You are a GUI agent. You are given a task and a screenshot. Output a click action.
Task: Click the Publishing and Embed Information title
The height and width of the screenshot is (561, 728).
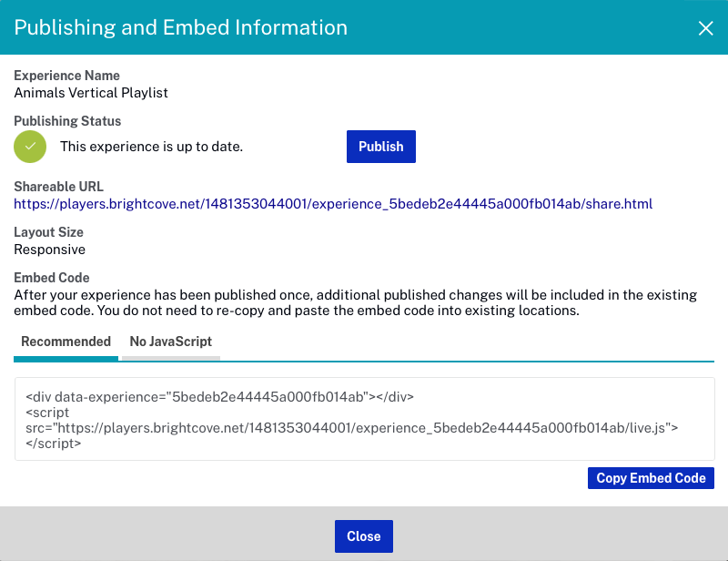[180, 27]
